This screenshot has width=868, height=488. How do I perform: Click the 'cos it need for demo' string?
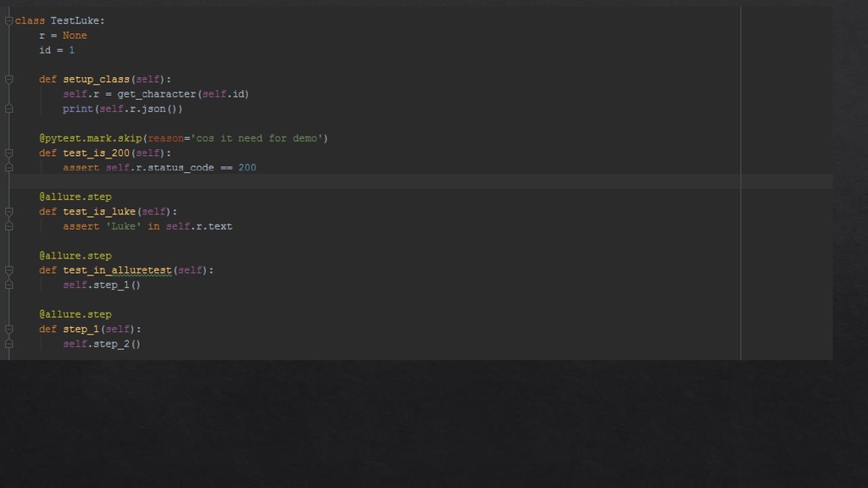coord(257,138)
